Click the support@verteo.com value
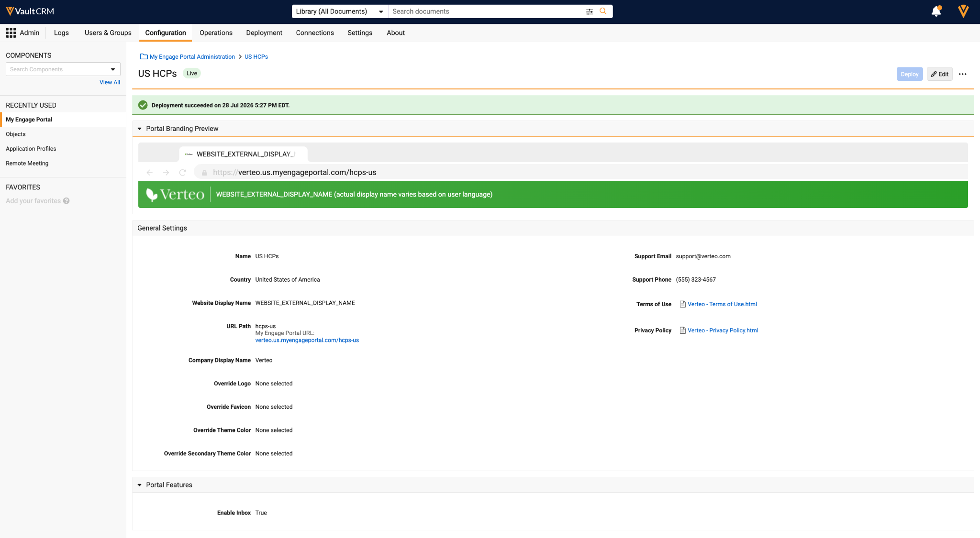The image size is (980, 538). [703, 256]
